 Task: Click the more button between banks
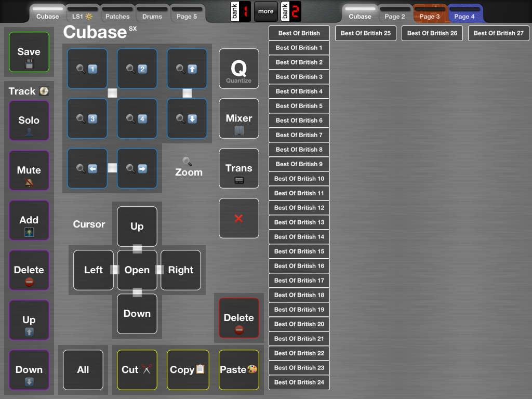coord(265,11)
